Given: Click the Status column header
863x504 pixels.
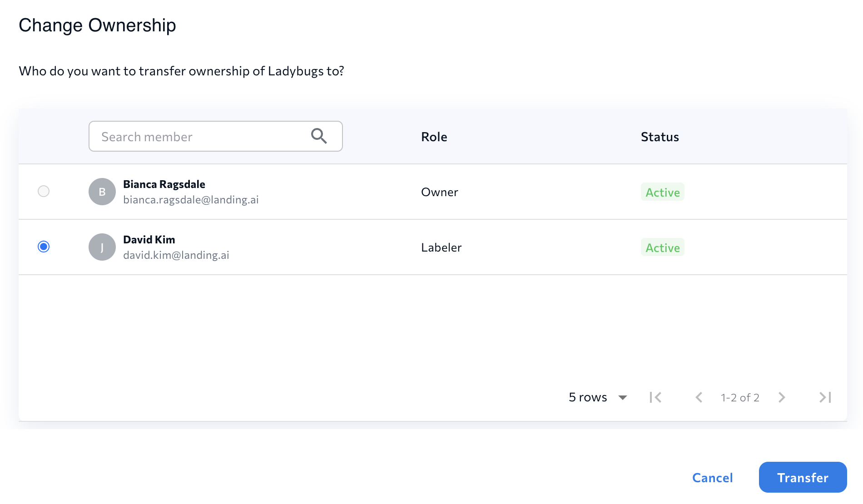Looking at the screenshot, I should point(660,137).
